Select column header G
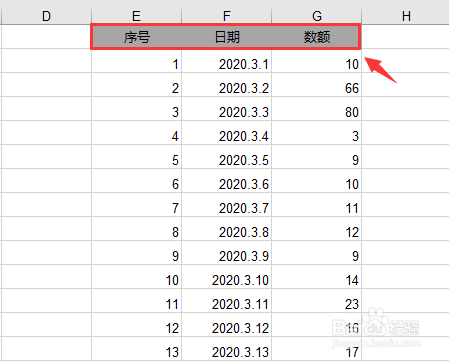Screen dimensions: 449x361 (x=317, y=16)
